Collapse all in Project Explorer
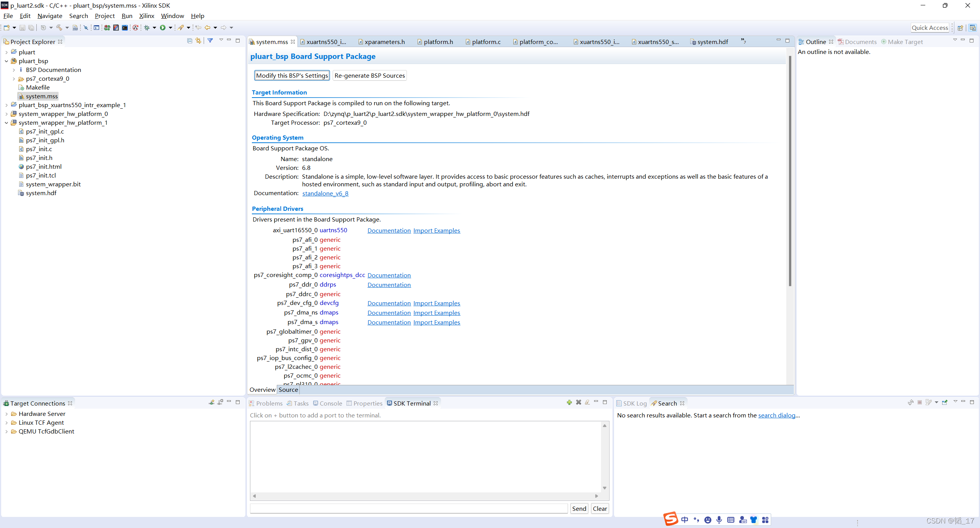980x528 pixels. click(189, 41)
